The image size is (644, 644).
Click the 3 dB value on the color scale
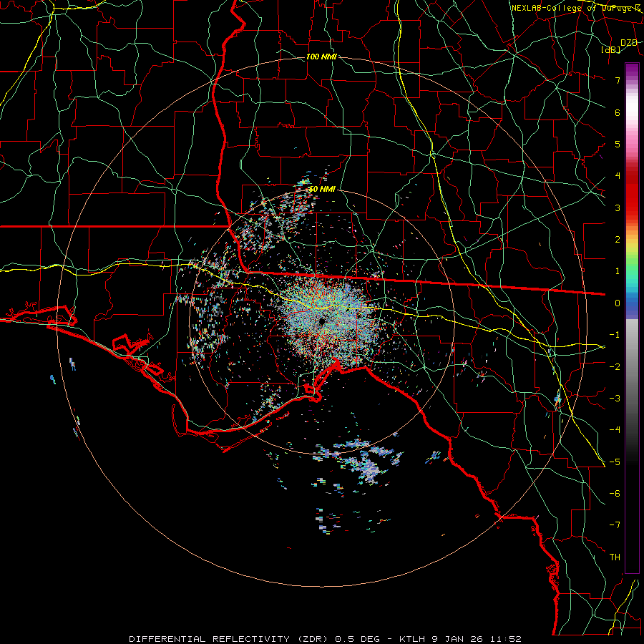(x=618, y=208)
